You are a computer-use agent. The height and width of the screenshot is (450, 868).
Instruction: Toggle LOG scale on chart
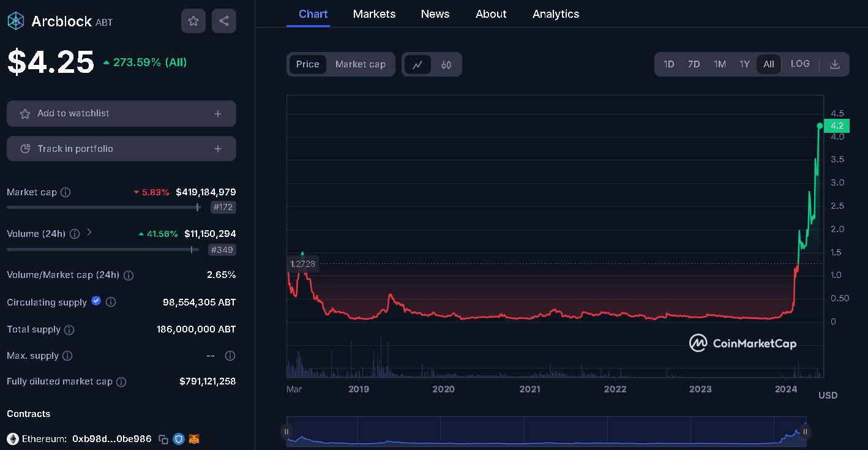click(x=800, y=64)
